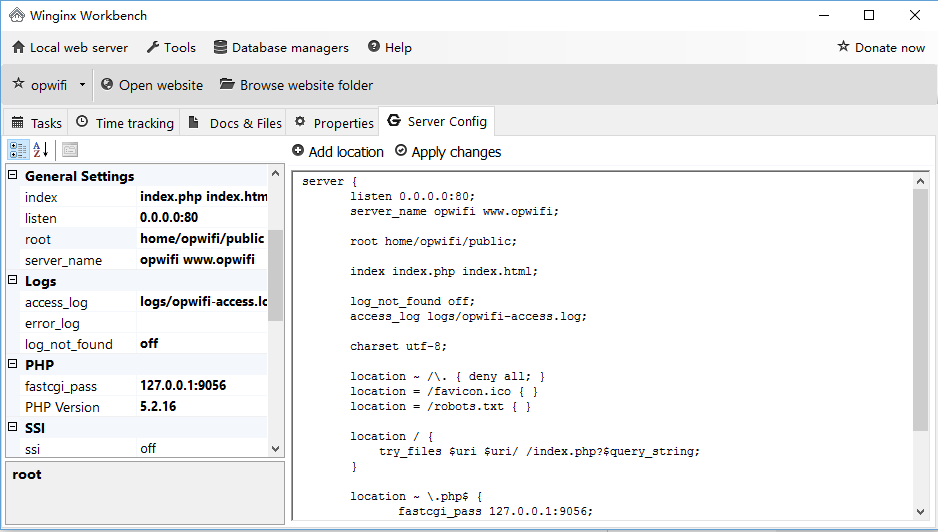Viewport: 938px width, 532px height.
Task: Click the empty error_log value field
Action: [203, 323]
